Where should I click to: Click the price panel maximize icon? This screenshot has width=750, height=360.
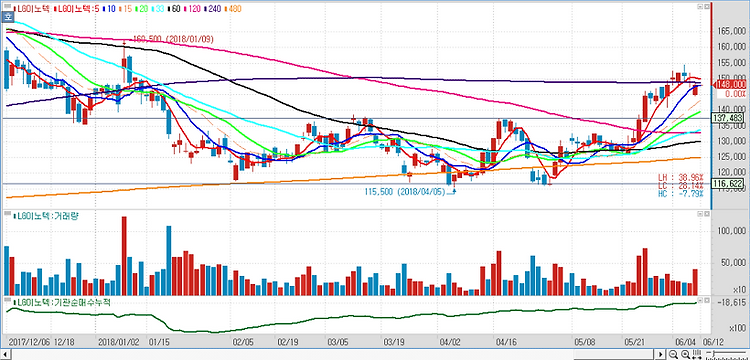click(706, 7)
